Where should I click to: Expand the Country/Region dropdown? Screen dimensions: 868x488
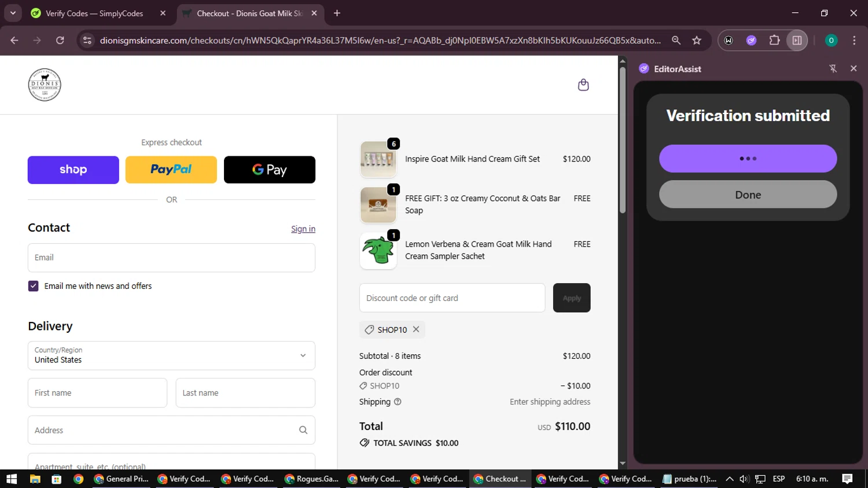tap(171, 355)
